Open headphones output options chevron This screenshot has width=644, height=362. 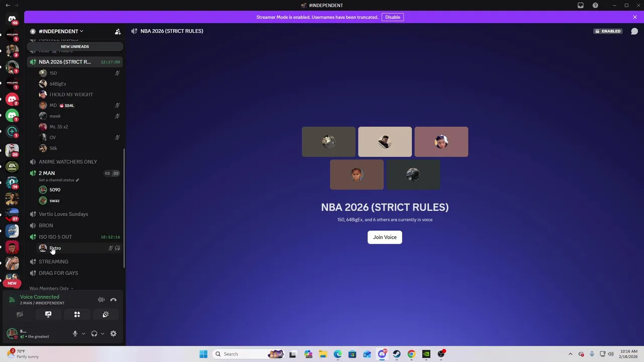click(x=103, y=333)
